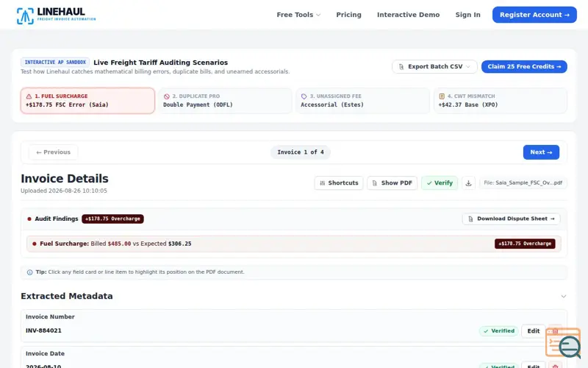Click the Export Batch CSV chevron arrow
The height and width of the screenshot is (368, 588).
(x=468, y=66)
